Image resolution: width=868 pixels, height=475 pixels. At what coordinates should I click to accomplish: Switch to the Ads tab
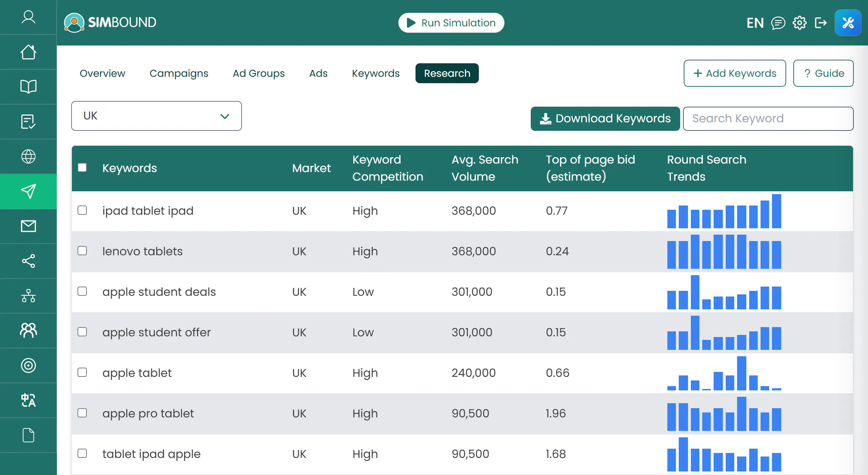click(318, 73)
